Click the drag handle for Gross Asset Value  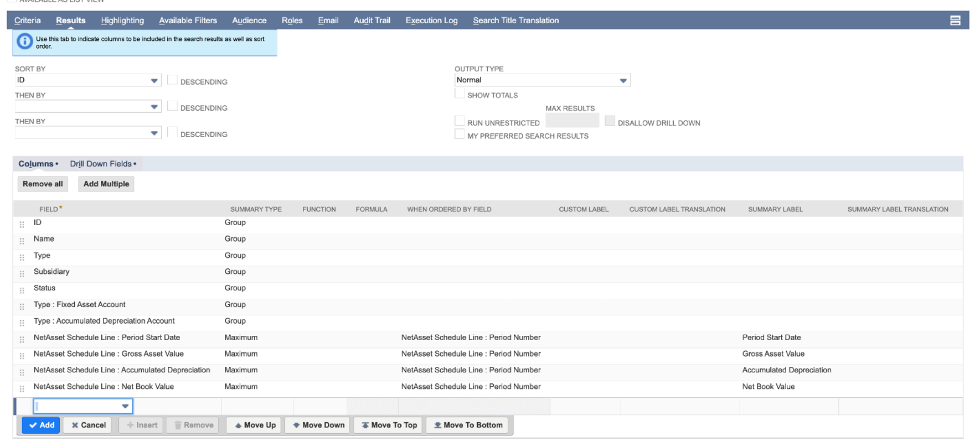pyautogui.click(x=22, y=356)
